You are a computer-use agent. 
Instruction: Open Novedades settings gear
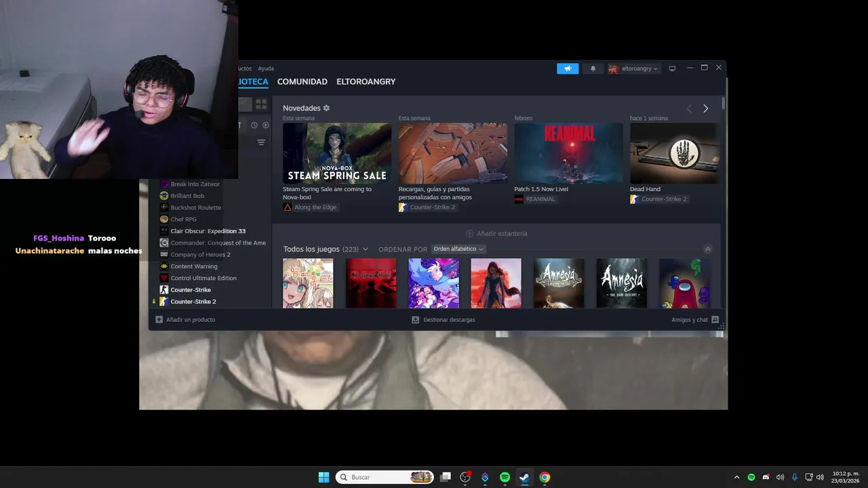pos(326,108)
